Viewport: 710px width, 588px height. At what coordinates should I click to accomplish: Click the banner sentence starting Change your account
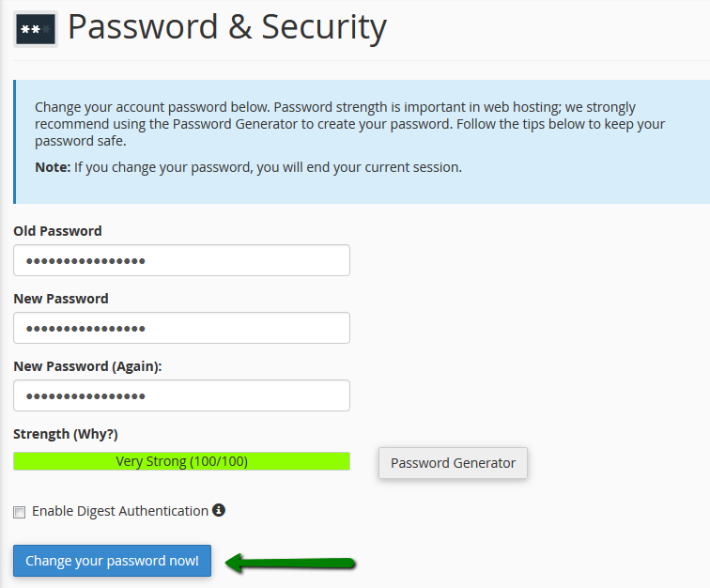[188, 107]
